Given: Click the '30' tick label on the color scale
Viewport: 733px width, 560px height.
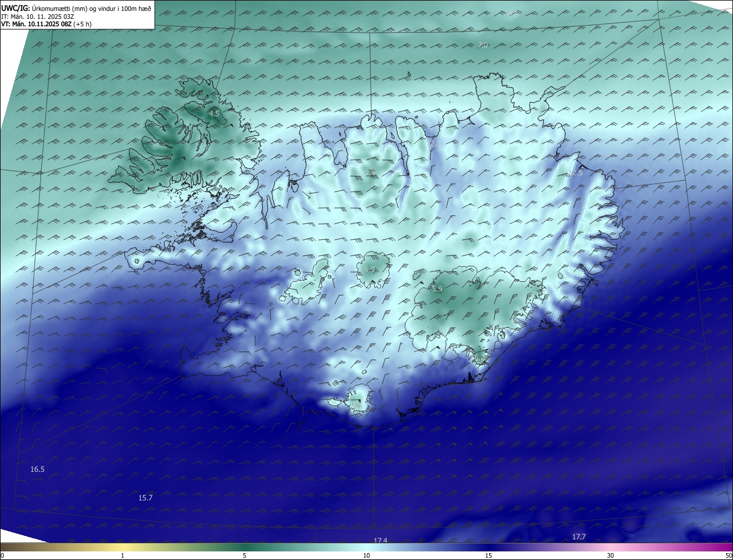Looking at the screenshot, I should (610, 556).
